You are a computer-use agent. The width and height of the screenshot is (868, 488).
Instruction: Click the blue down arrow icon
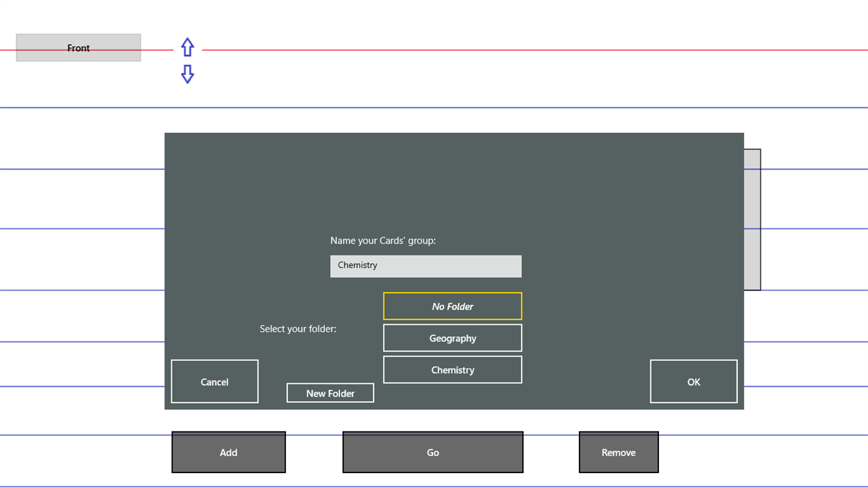coord(187,74)
